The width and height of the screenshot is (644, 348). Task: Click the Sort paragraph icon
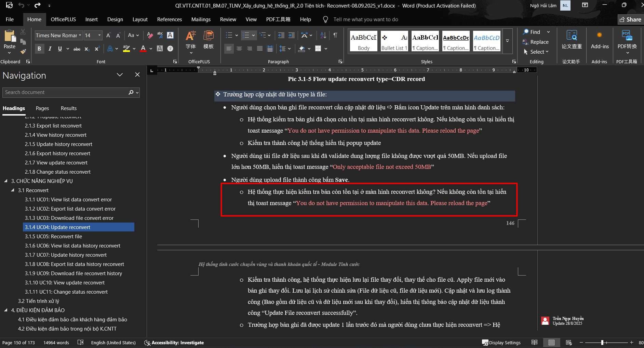[323, 35]
